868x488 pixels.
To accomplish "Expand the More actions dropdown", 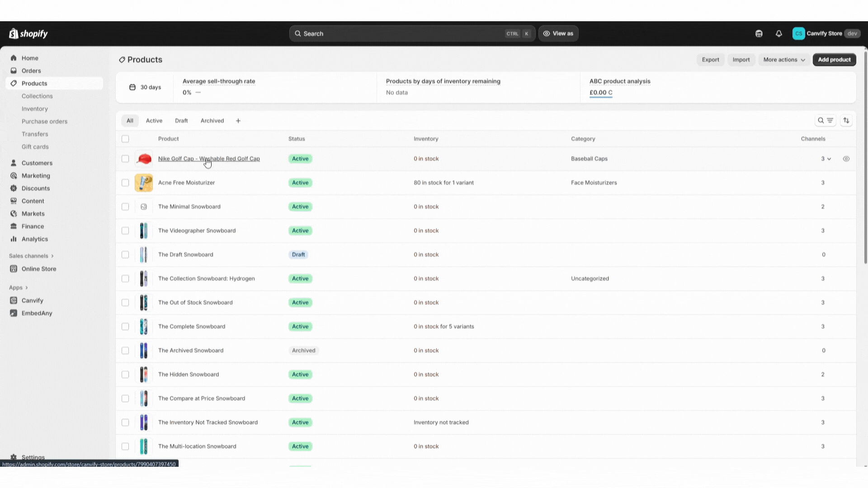I will point(784,60).
